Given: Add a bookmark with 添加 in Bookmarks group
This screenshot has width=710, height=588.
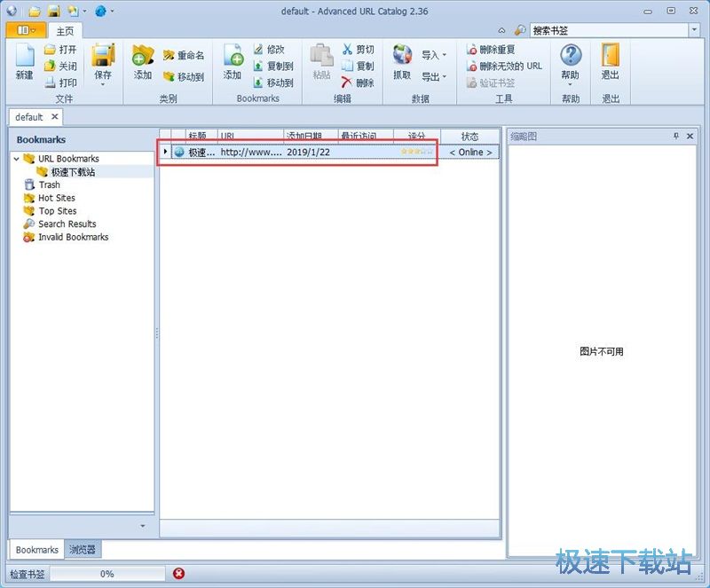Looking at the screenshot, I should coord(233,62).
